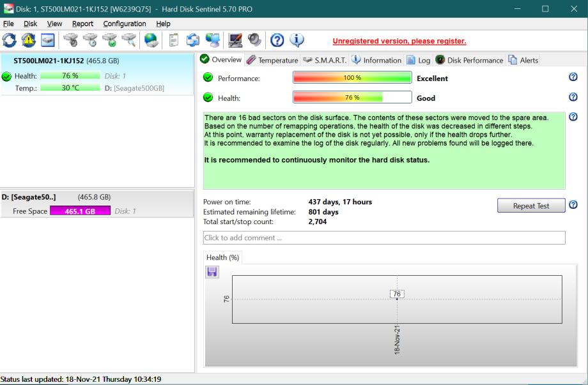
Task: Click the bold recommendation to continuously monitor text
Action: tap(317, 160)
